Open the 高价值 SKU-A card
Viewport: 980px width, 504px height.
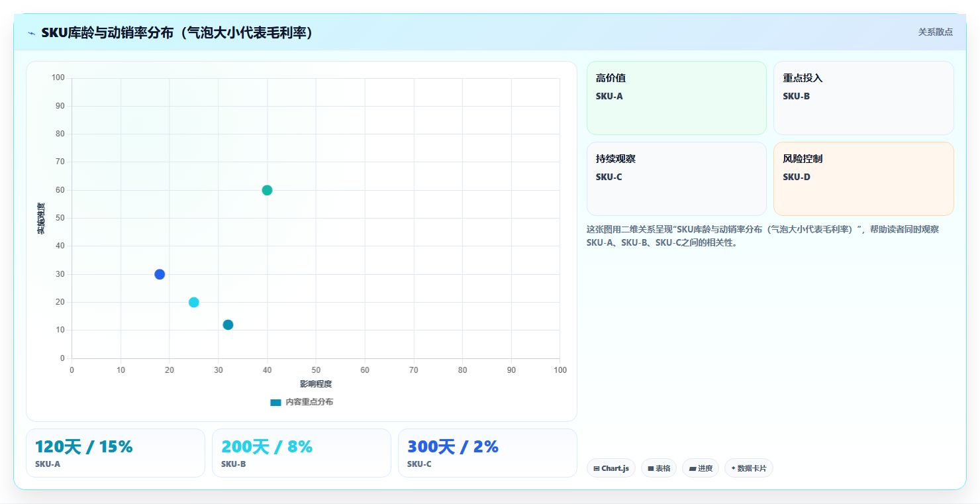click(676, 98)
